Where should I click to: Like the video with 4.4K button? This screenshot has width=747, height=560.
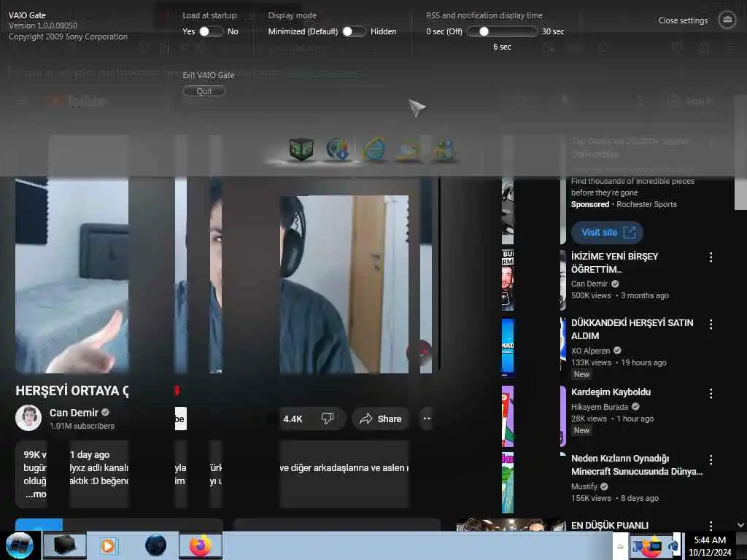(x=293, y=419)
